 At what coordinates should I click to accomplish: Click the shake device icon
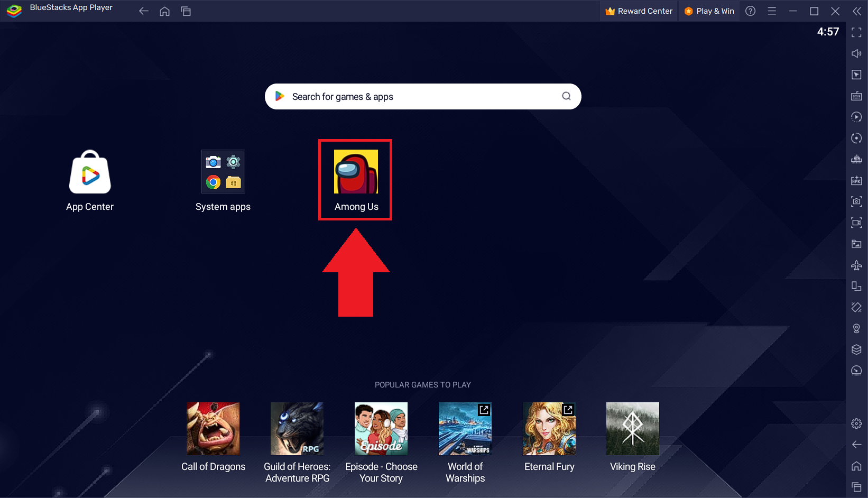tap(856, 307)
